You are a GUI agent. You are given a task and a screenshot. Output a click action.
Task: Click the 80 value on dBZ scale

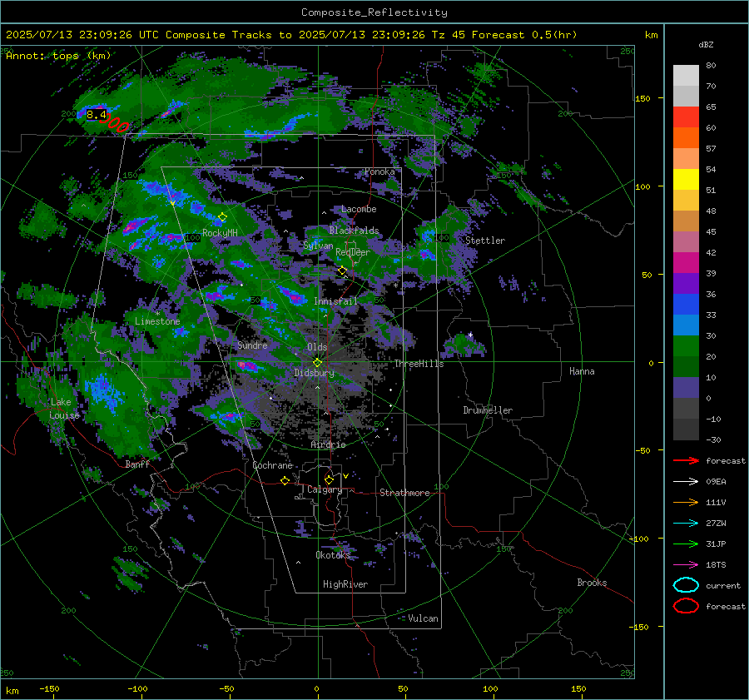click(711, 65)
